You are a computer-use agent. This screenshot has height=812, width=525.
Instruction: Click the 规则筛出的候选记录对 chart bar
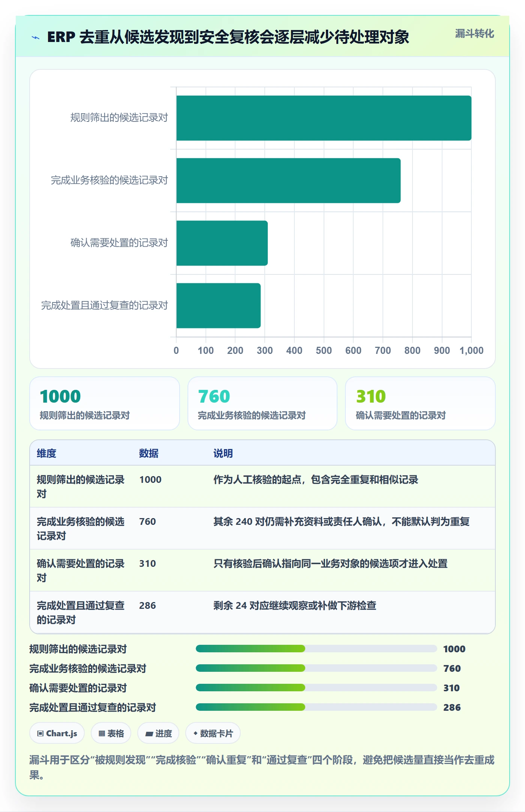[324, 118]
